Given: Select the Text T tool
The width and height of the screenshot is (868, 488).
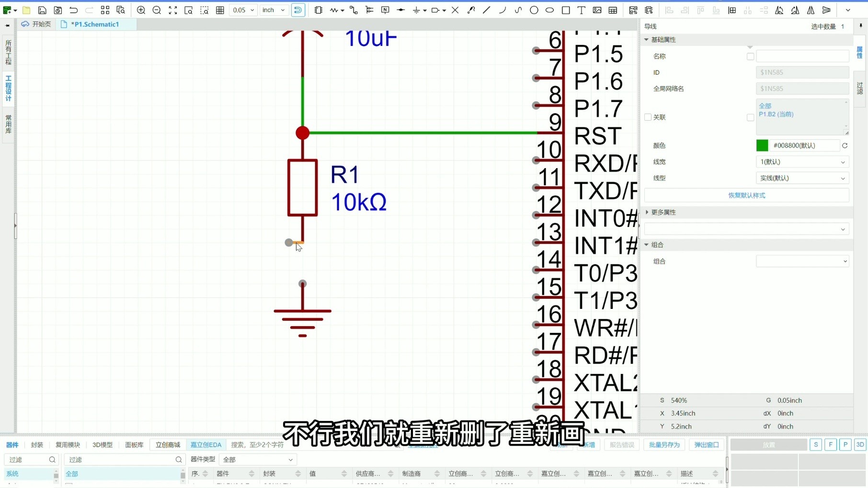Looking at the screenshot, I should [x=582, y=10].
